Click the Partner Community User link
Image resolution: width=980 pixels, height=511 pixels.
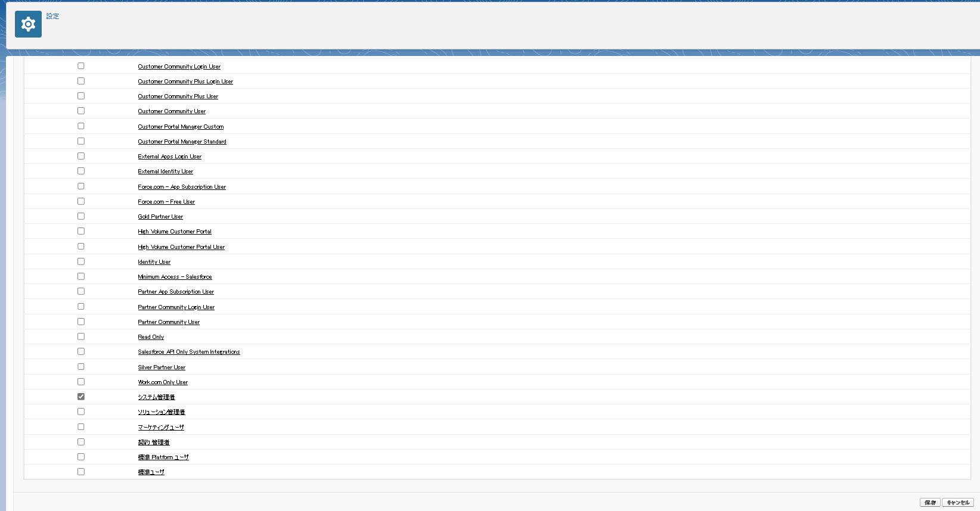coord(169,322)
